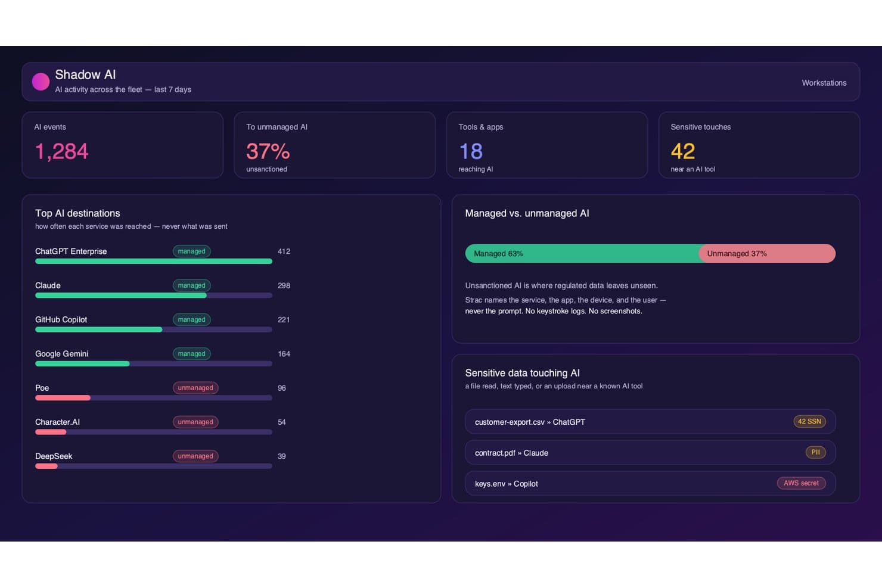
Task: Click the unmanaged badge next to DeepSeek
Action: (195, 456)
